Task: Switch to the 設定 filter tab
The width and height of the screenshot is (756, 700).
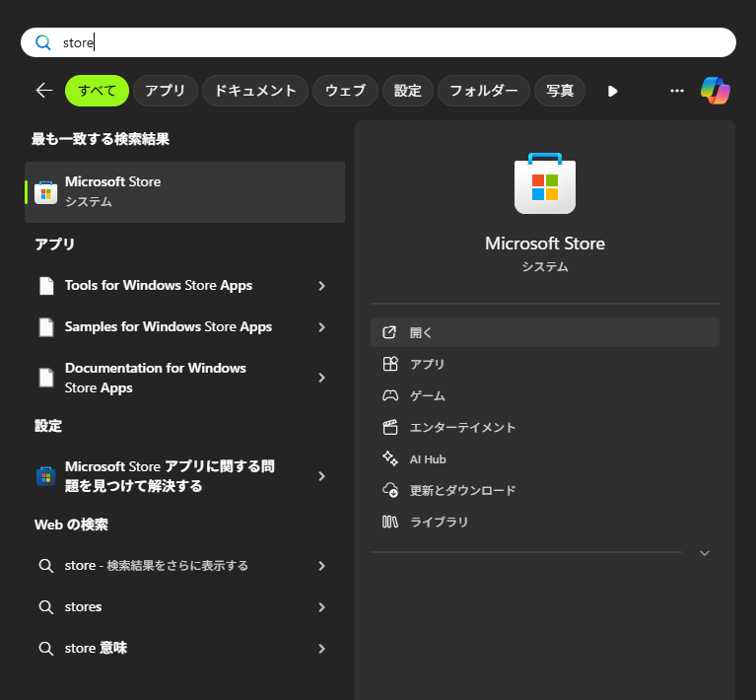Action: tap(408, 91)
